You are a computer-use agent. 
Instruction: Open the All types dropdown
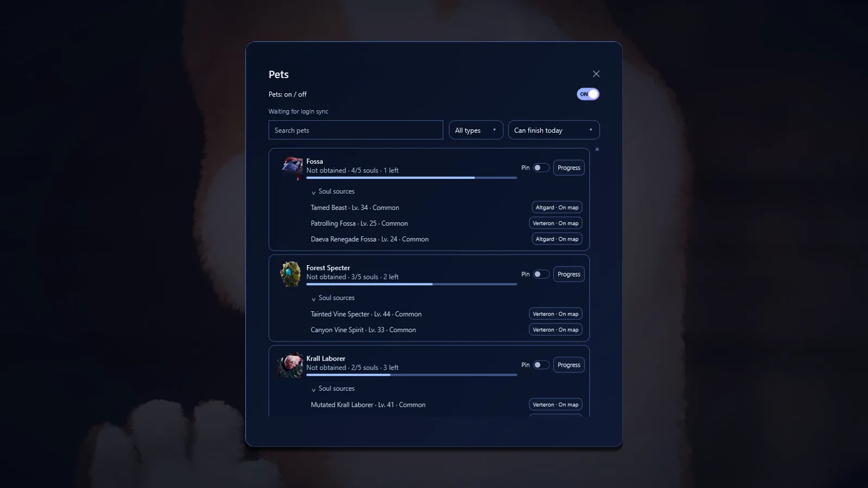pyautogui.click(x=476, y=130)
